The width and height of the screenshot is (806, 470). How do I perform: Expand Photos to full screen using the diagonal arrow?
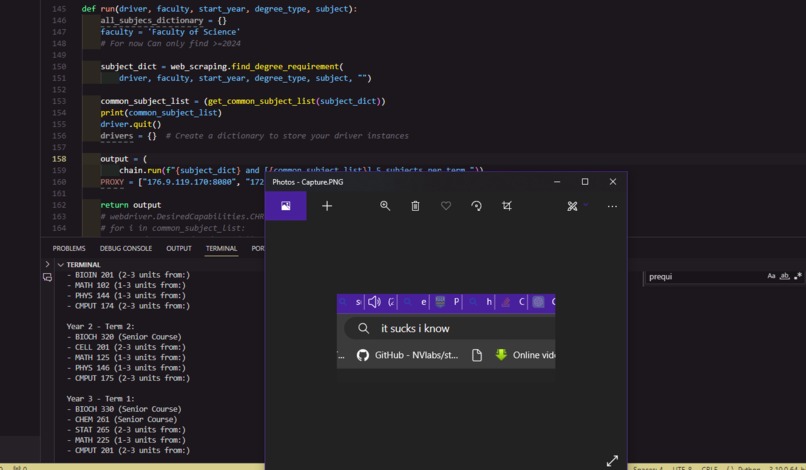[612, 460]
